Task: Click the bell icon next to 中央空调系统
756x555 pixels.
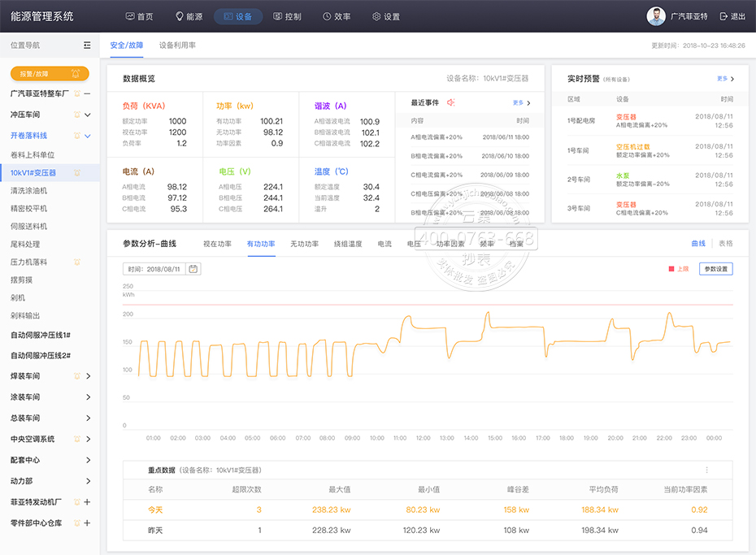Action: [76, 439]
